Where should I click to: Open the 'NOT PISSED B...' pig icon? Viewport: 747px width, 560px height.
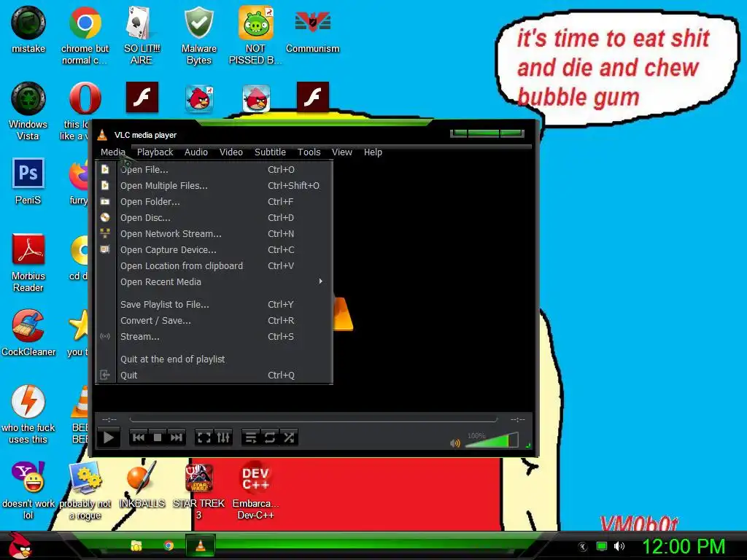[x=255, y=35]
